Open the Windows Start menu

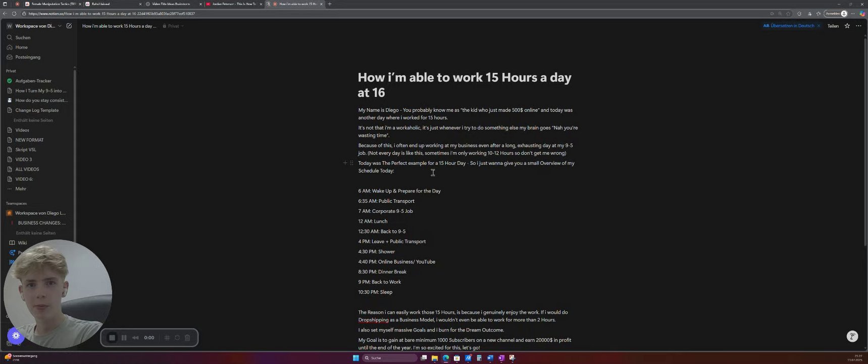tap(355, 358)
